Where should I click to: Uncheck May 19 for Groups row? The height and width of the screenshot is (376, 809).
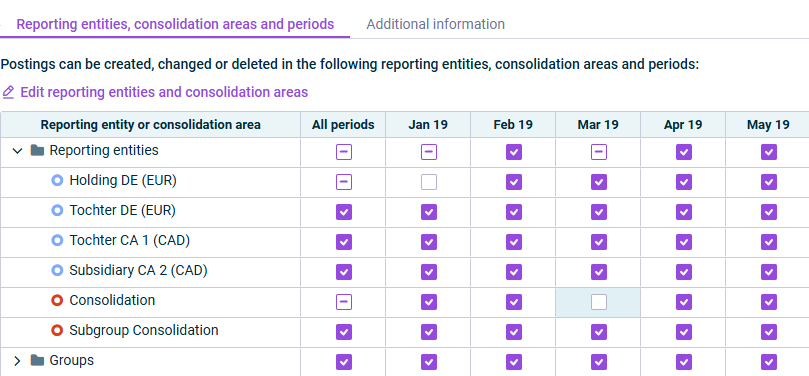point(769,362)
